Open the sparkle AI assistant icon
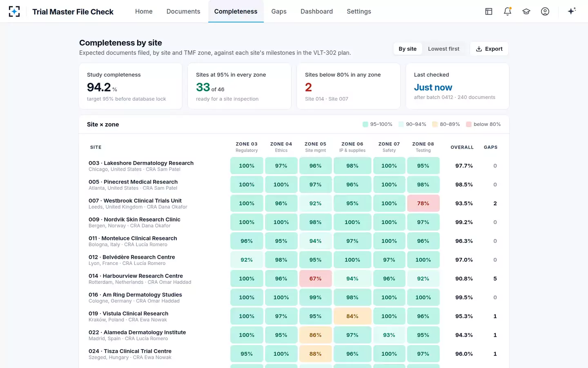Viewport: 588px width, 368px height. 572,11
